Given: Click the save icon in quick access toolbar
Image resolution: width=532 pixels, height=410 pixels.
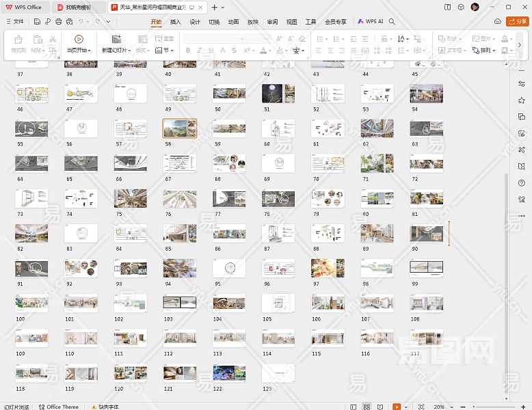Looking at the screenshot, I should point(37,22).
